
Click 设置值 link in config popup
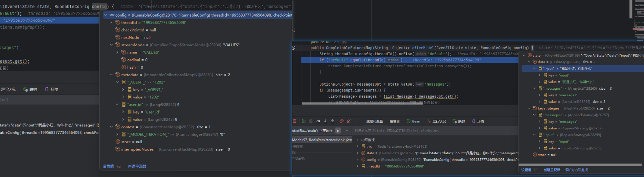[x=108, y=166]
